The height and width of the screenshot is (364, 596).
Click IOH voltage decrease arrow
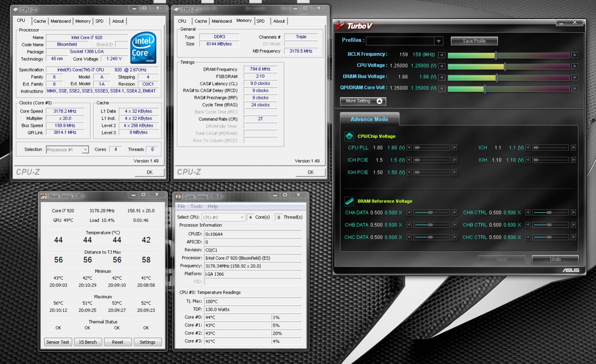528,160
